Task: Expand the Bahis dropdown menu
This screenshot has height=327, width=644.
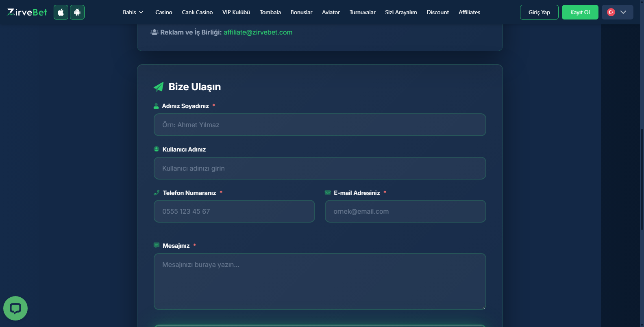Action: [133, 12]
